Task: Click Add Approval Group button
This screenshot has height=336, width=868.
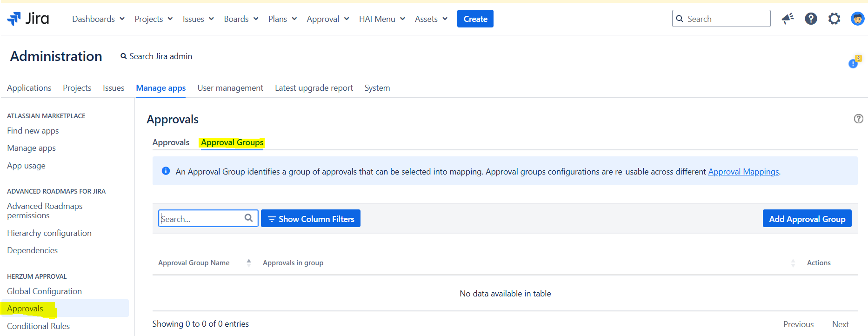Action: [x=807, y=219]
